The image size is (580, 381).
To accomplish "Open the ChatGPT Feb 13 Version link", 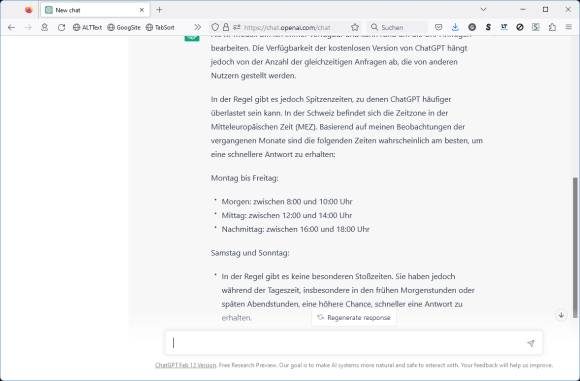I will [x=186, y=365].
